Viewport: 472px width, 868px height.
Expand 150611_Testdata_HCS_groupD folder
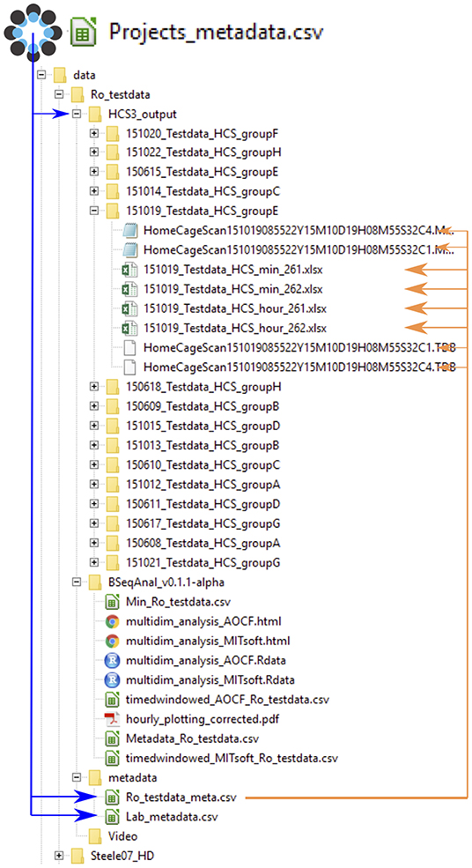[94, 504]
